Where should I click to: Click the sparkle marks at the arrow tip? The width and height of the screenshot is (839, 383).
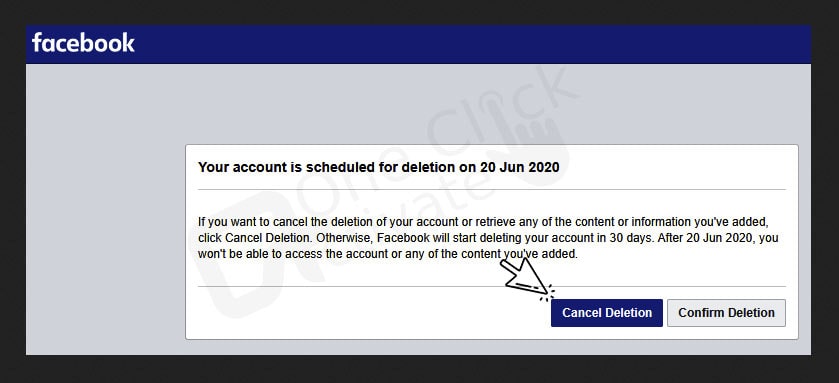(548, 294)
